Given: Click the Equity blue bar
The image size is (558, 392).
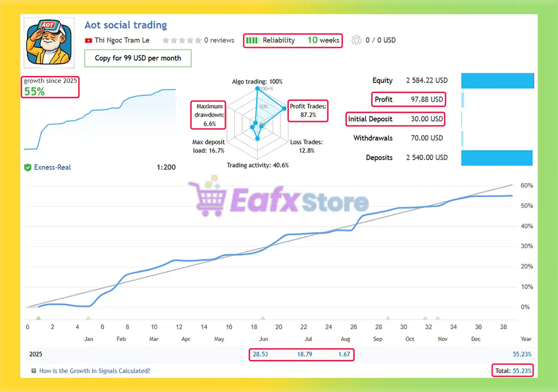Looking at the screenshot, I should click(x=497, y=81).
